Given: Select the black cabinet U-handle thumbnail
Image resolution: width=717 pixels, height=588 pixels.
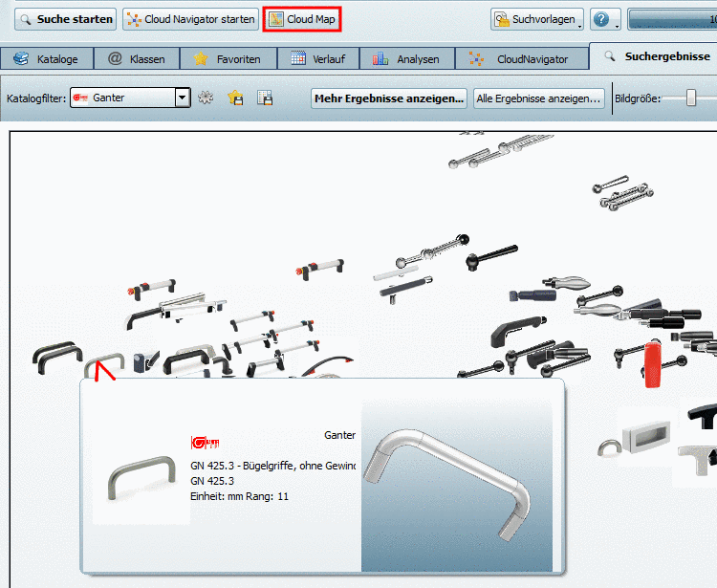Looking at the screenshot, I should point(186,362).
